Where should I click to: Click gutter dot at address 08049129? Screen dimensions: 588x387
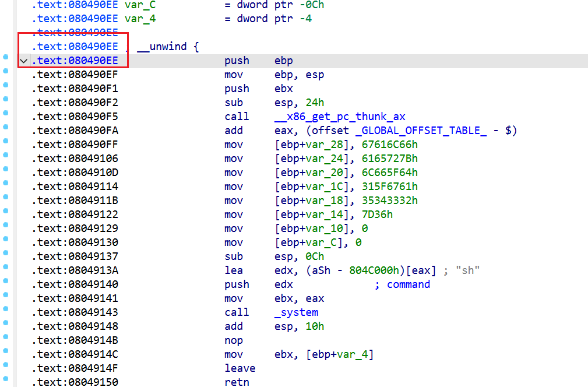click(6, 225)
